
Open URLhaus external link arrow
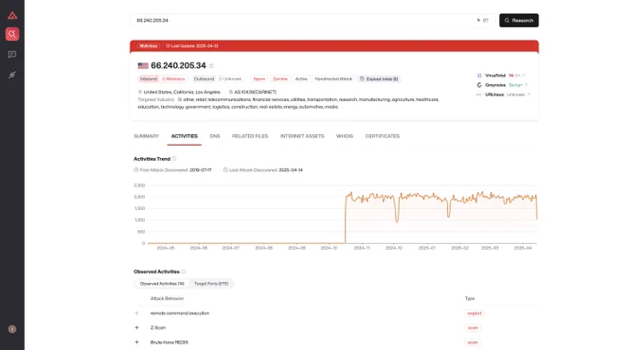[528, 95]
